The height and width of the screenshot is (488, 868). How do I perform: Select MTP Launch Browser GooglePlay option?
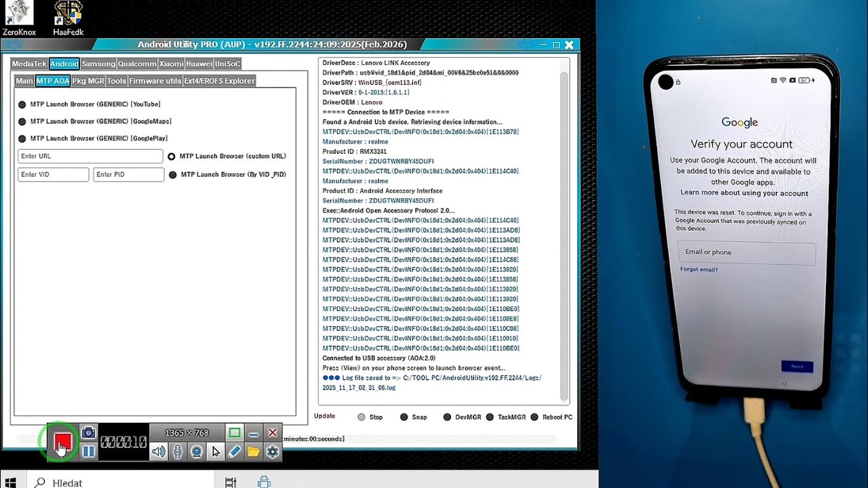22,138
